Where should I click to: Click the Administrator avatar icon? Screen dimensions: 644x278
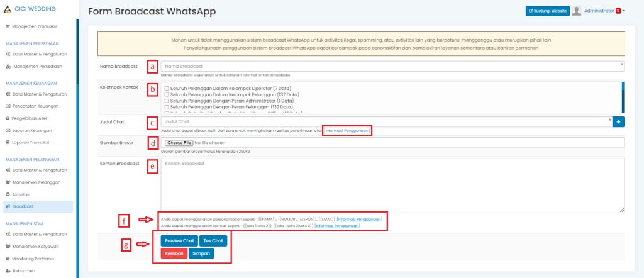576,11
